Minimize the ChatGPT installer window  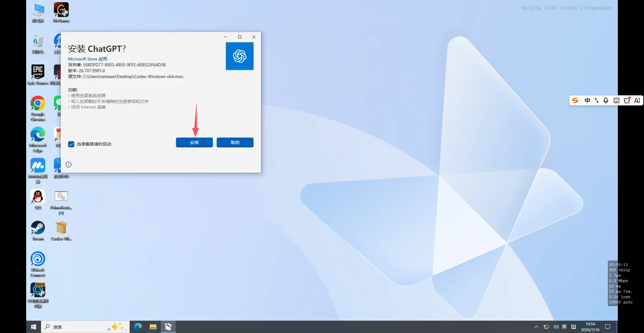pyautogui.click(x=225, y=37)
